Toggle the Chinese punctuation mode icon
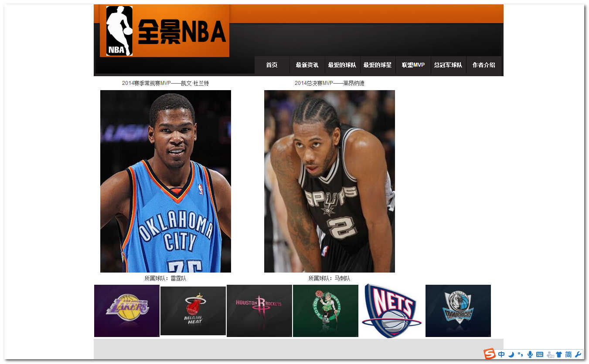 pyautogui.click(x=521, y=354)
